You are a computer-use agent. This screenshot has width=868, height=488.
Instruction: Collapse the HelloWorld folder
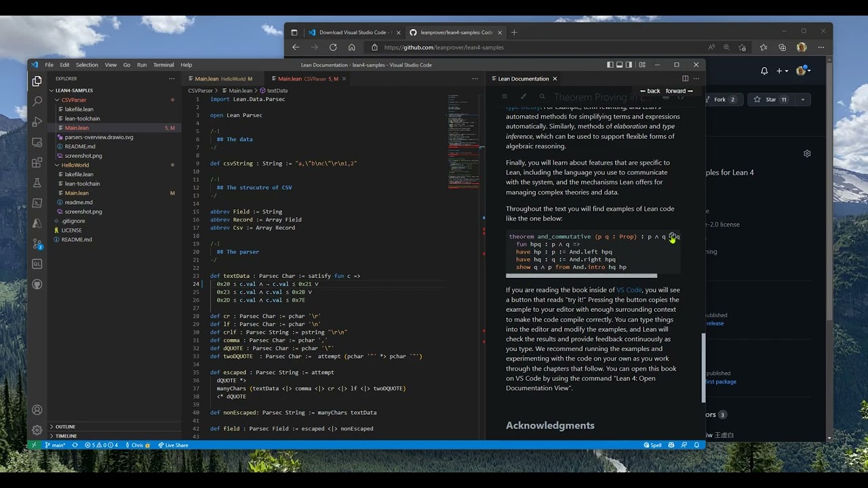[58, 165]
